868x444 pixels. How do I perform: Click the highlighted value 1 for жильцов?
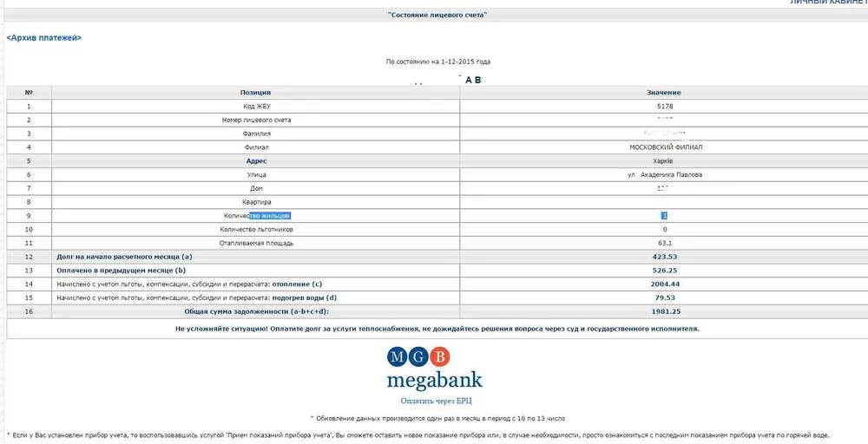pyautogui.click(x=664, y=216)
